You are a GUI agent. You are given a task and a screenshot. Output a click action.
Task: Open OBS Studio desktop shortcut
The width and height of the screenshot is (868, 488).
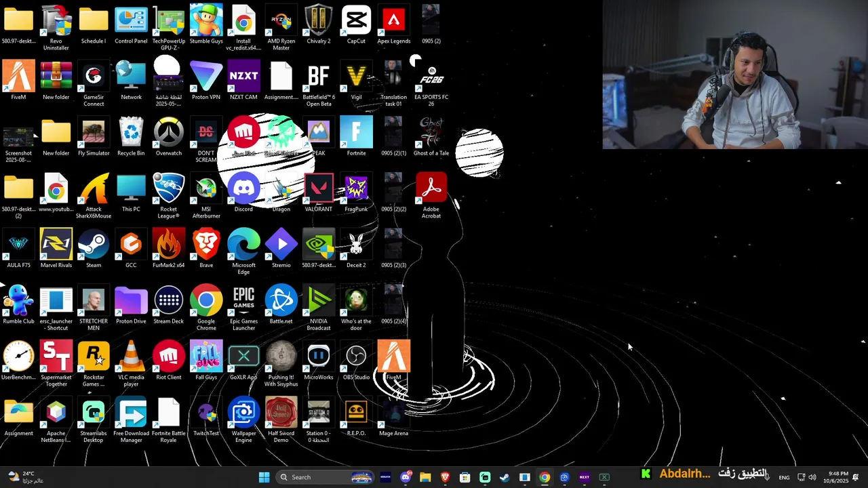pyautogui.click(x=356, y=361)
